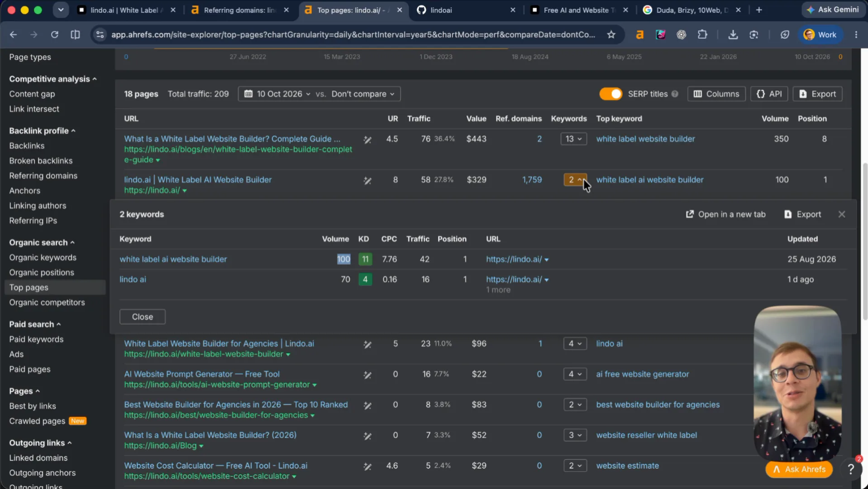Click AI inspect icon for White Label Guide row
The image size is (868, 489).
point(367,140)
